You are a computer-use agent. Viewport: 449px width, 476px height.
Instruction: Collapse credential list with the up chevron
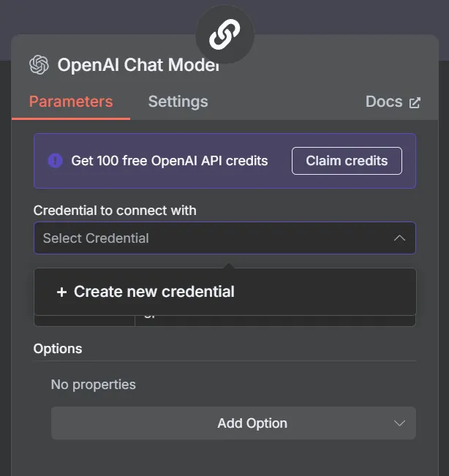(x=399, y=238)
